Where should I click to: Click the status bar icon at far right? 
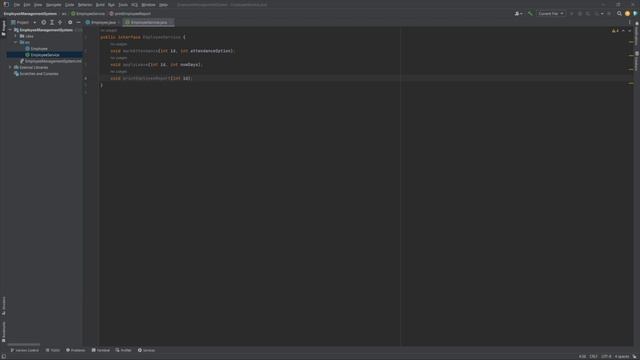(635, 356)
